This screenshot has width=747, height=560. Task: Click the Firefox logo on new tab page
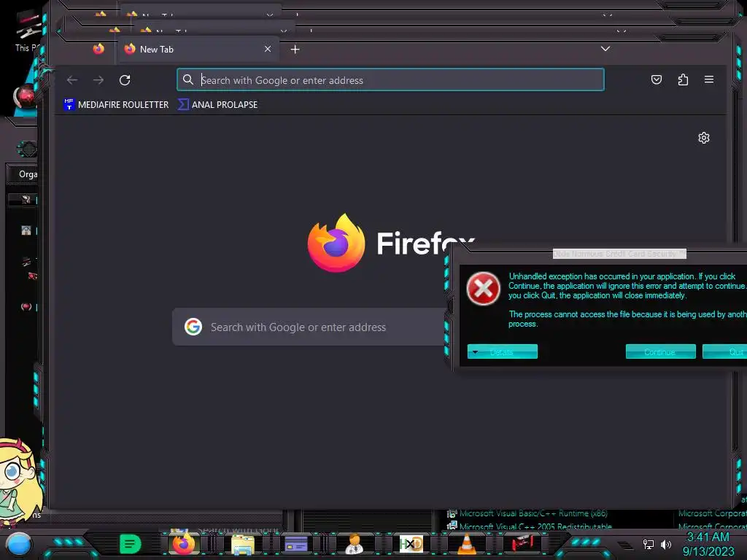pos(336,244)
